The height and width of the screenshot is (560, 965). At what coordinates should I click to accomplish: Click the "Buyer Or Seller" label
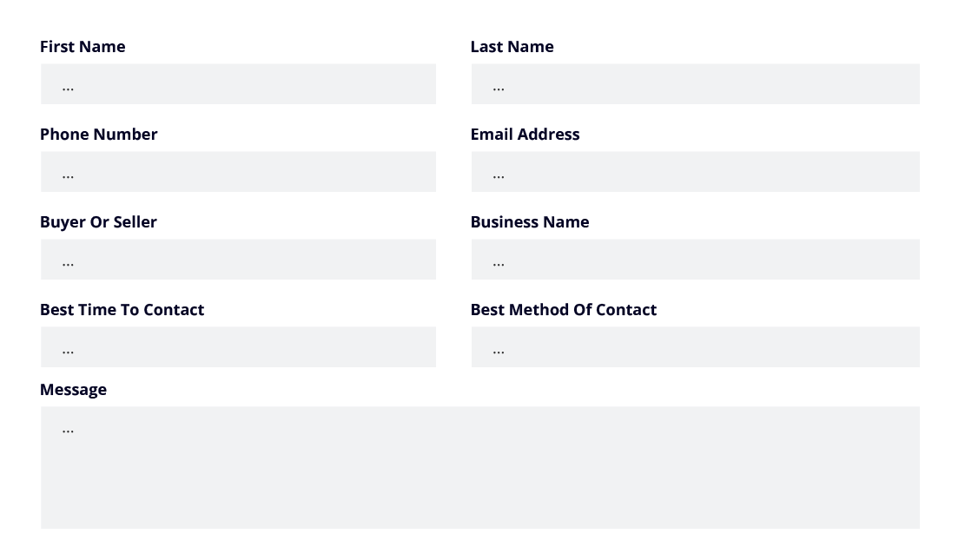pyautogui.click(x=98, y=222)
